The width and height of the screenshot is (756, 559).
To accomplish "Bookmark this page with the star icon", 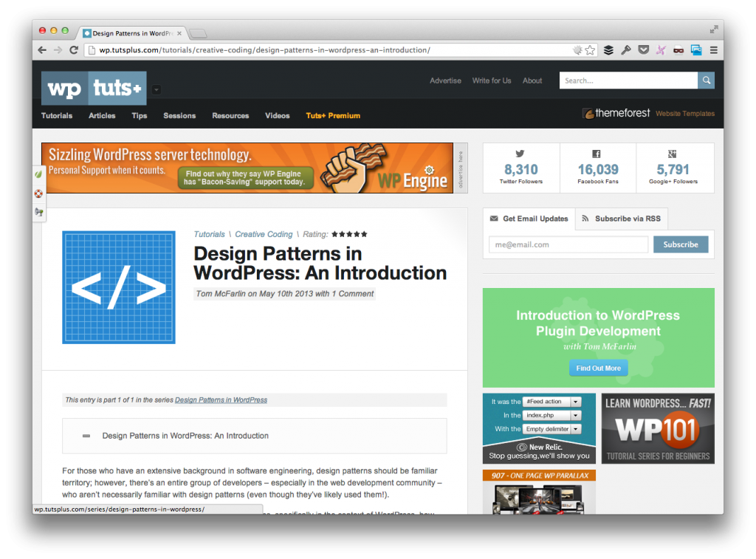I will pyautogui.click(x=590, y=50).
